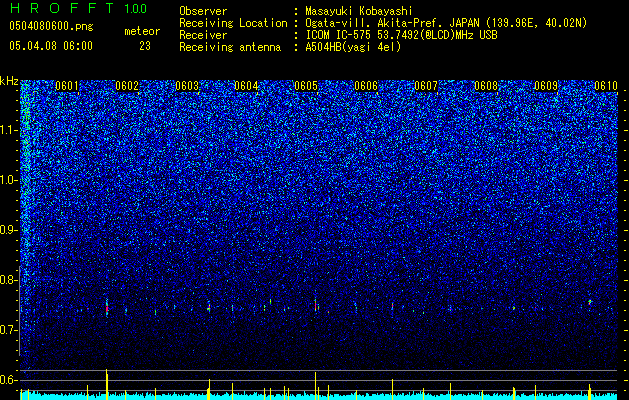Select the A504HB(yagi 4el) antenna text
Viewport: 629px width, 400px height.
coord(353,47)
